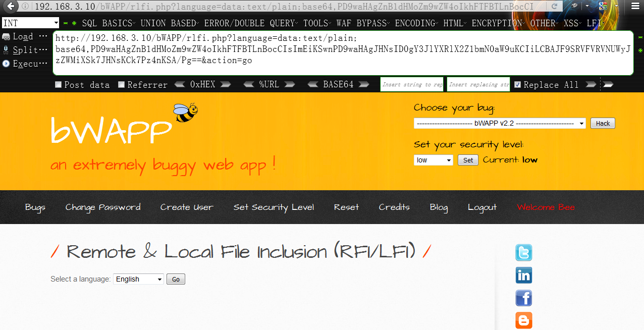644x330 pixels.
Task: Open the Twitter icon link
Action: coord(523,253)
